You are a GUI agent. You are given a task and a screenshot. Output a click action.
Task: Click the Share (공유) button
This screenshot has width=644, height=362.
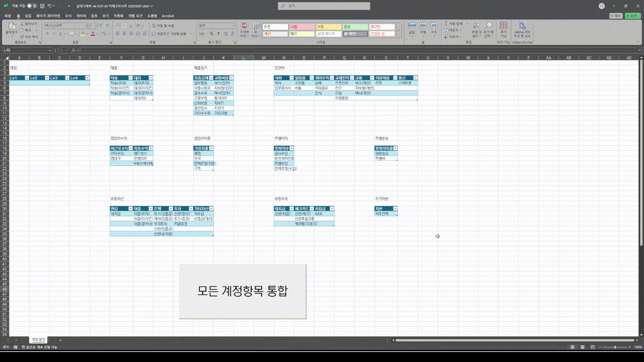(x=632, y=16)
